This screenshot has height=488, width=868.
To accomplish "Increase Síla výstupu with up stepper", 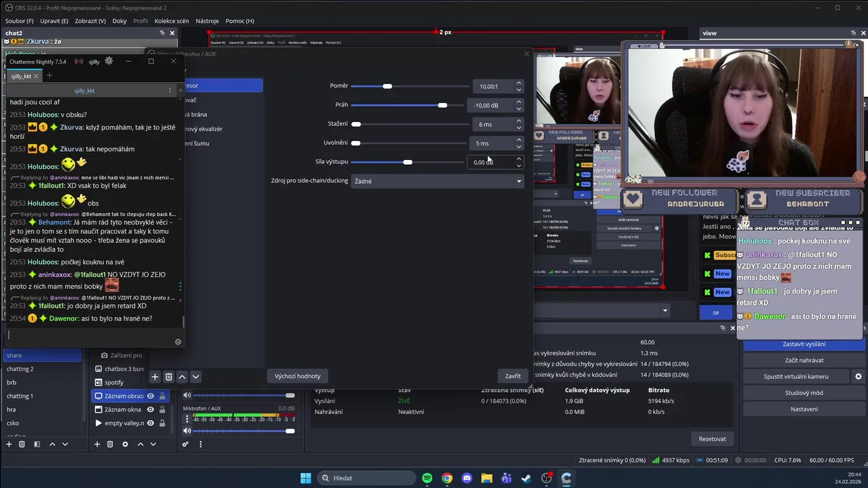I will [x=519, y=159].
